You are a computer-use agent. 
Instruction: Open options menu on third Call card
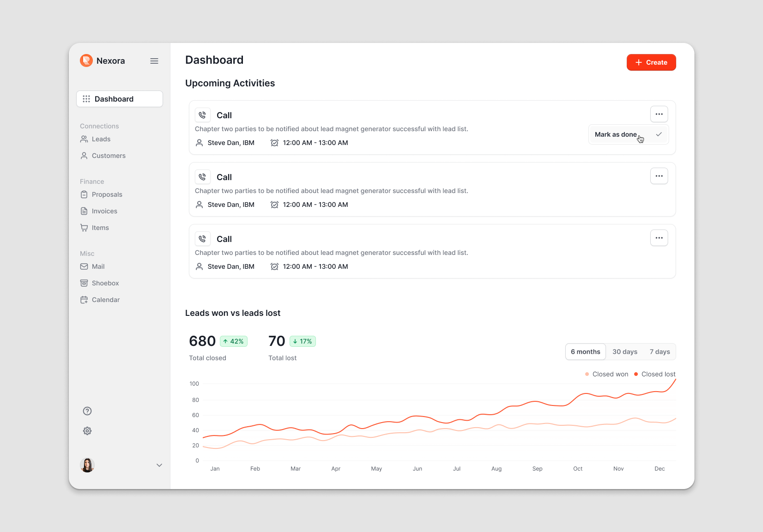[659, 238]
